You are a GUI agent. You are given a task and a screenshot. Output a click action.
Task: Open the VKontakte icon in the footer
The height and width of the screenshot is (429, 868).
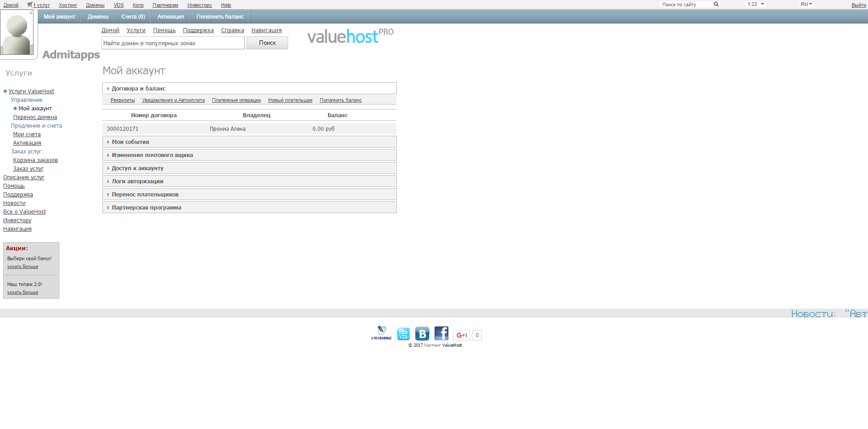(x=422, y=334)
